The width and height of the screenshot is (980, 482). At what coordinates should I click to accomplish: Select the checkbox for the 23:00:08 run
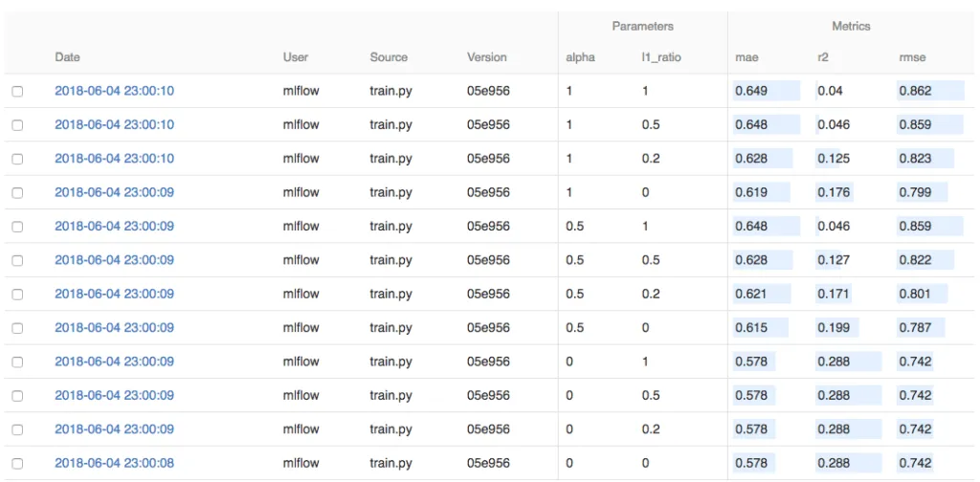coord(17,464)
